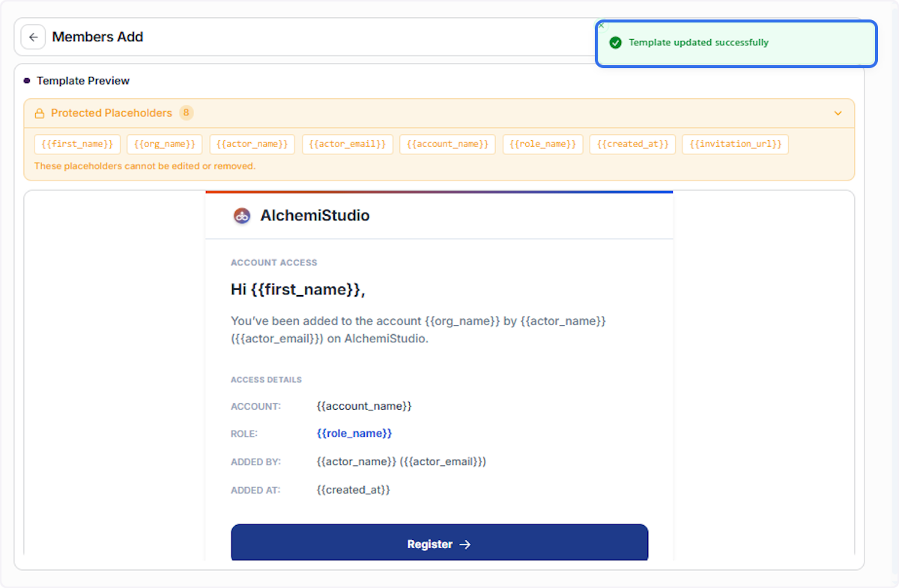The image size is (899, 588).
Task: Dismiss the Template updated successfully toast
Action: click(x=601, y=25)
